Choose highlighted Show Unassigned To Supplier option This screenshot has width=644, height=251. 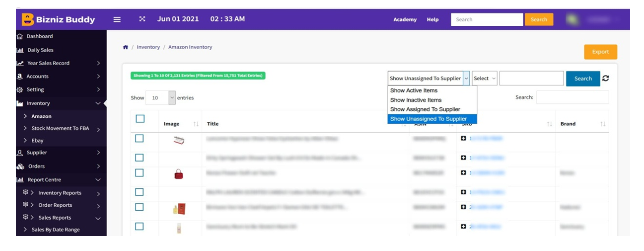pos(432,119)
